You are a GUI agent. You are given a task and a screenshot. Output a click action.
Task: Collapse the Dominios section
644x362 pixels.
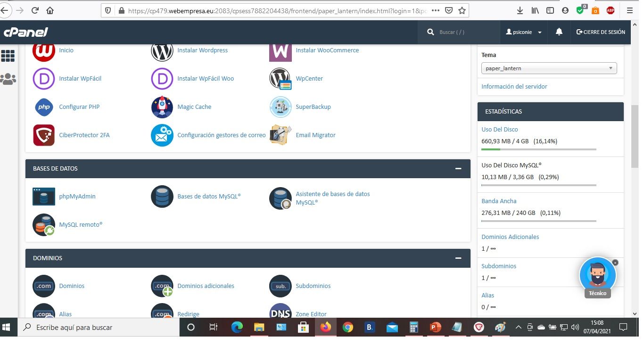458,258
